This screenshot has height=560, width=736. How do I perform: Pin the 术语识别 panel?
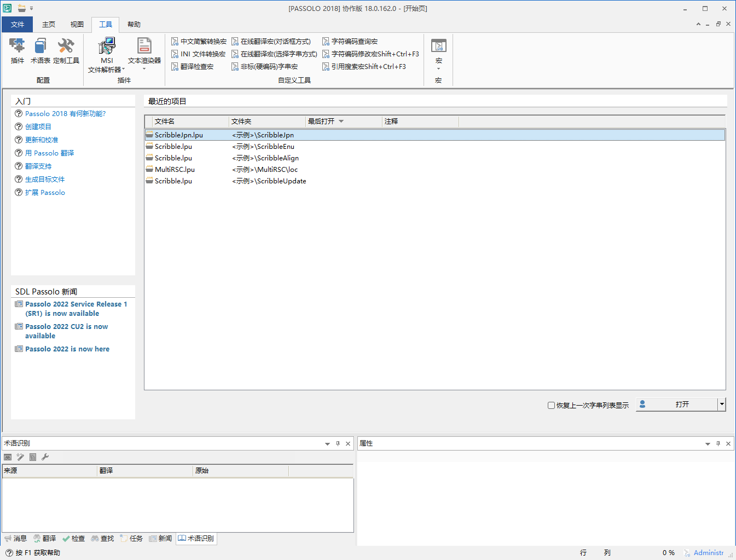(338, 444)
